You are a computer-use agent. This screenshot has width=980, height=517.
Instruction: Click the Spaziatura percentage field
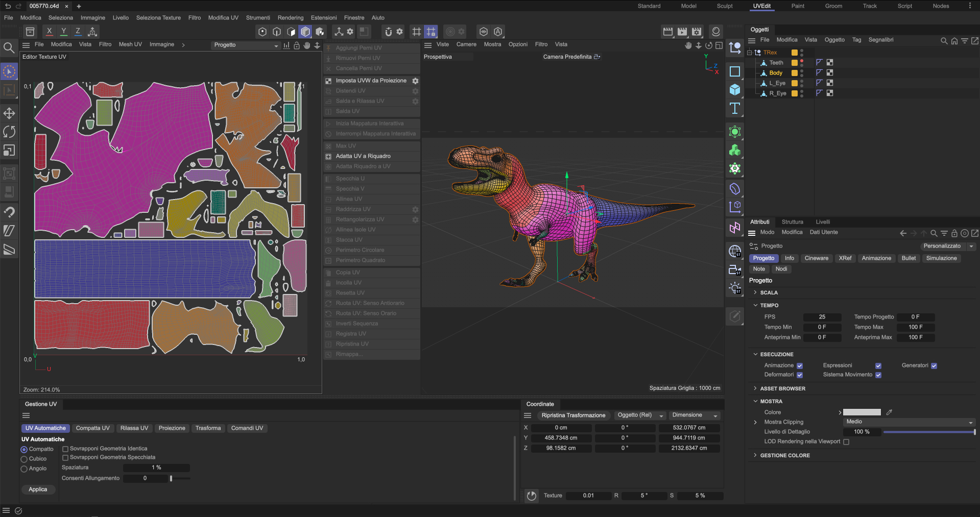point(156,468)
